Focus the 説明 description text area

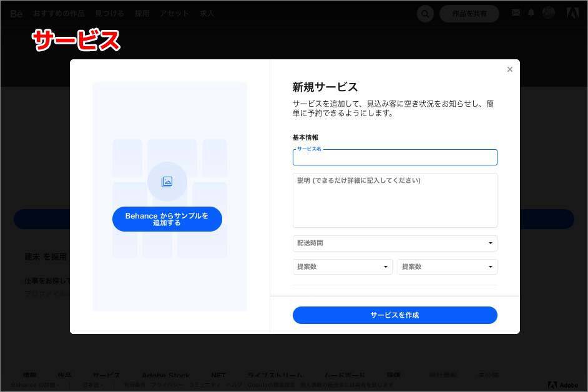tap(395, 200)
